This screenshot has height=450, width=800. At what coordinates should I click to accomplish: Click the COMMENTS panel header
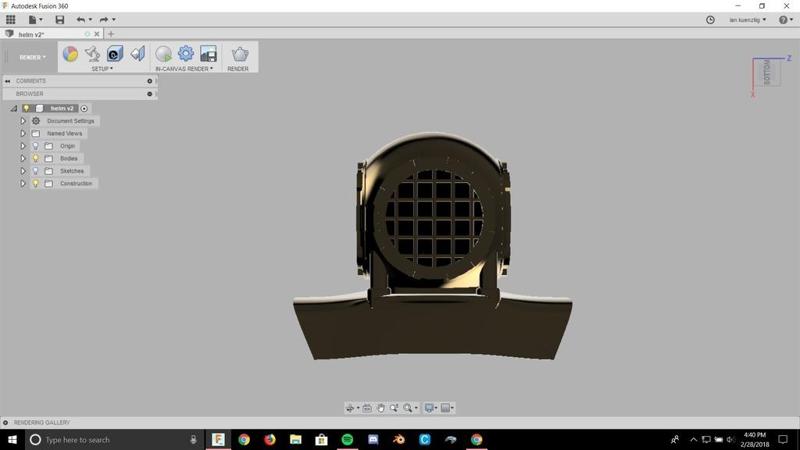click(80, 81)
